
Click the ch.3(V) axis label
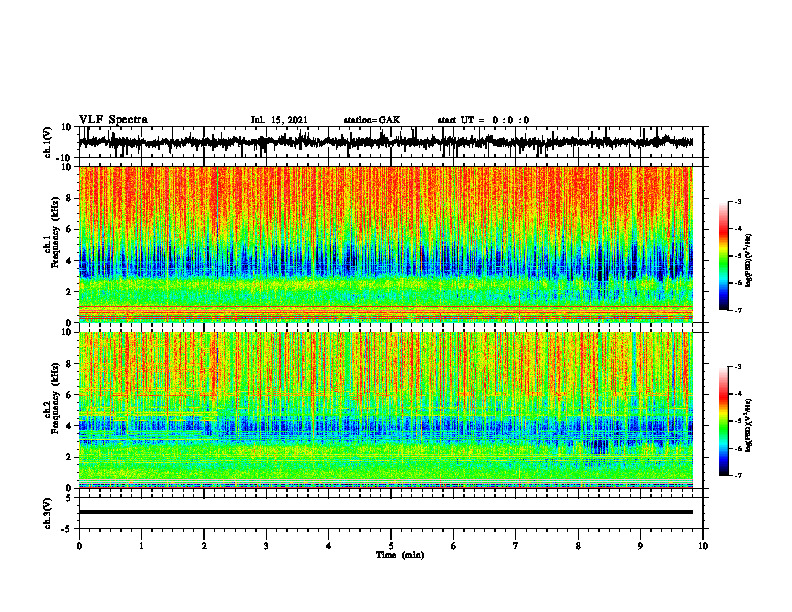(x=48, y=513)
